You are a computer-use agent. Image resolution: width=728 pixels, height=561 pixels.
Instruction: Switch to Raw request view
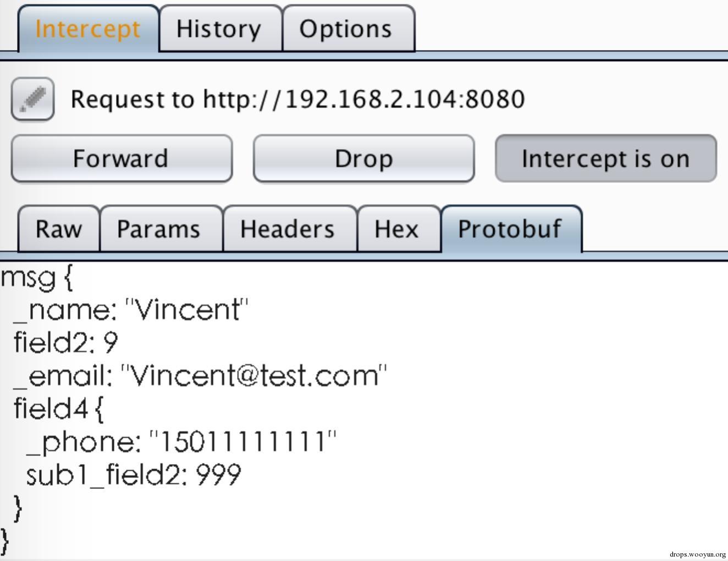[58, 229]
